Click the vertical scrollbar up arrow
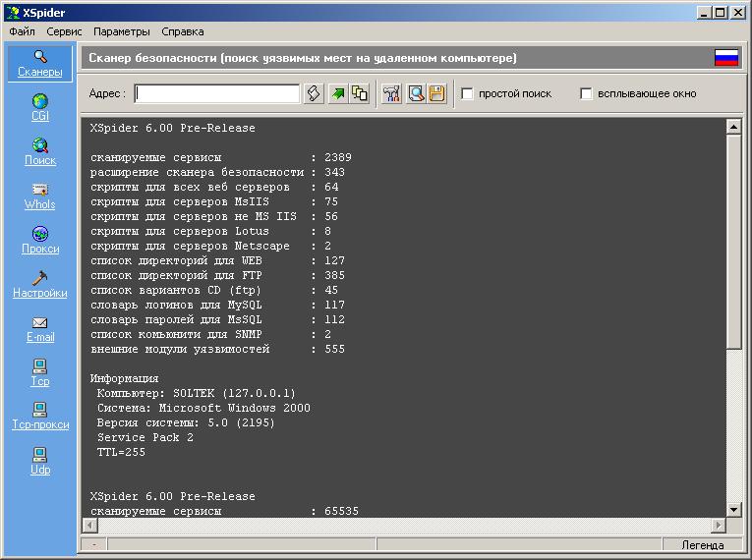The image size is (752, 560). click(733, 127)
